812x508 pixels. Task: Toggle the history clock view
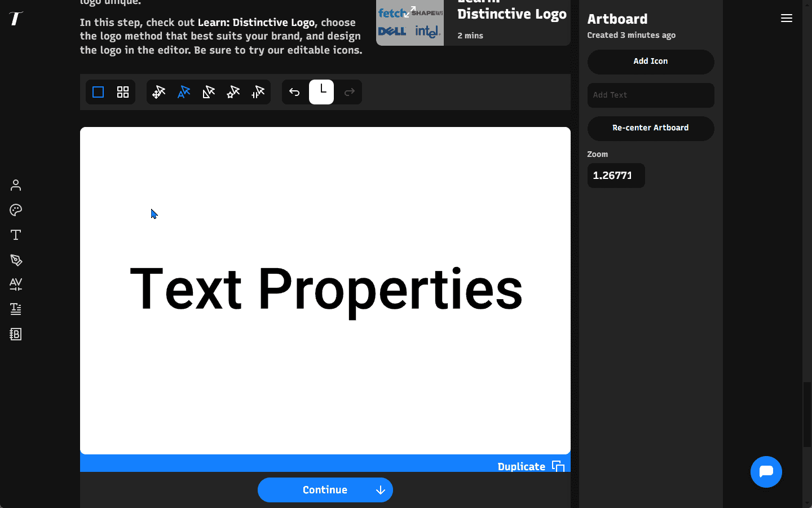pyautogui.click(x=321, y=92)
